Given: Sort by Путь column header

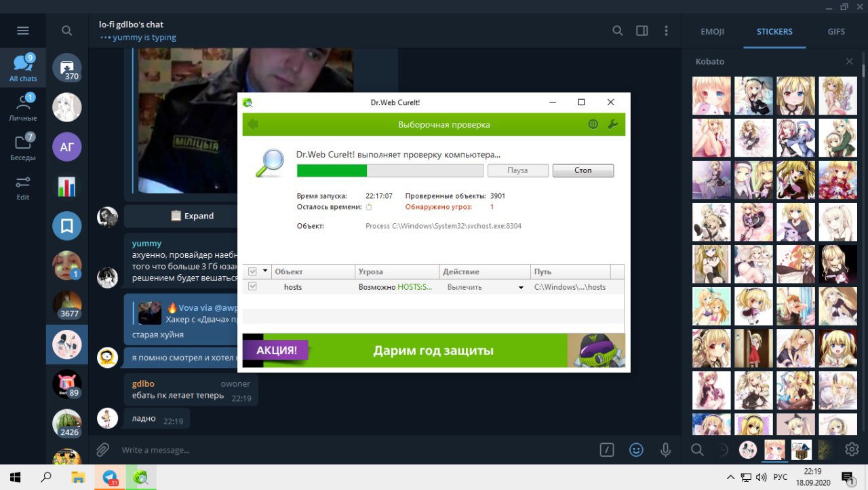Looking at the screenshot, I should [x=570, y=271].
